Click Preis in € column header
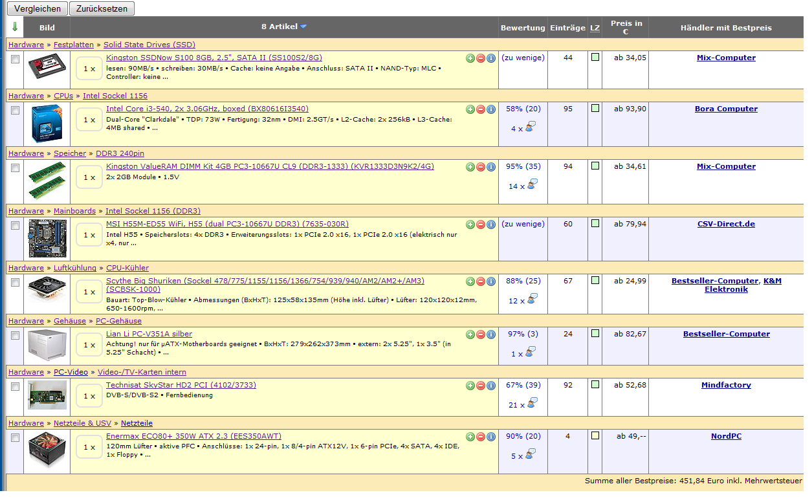The image size is (812, 504). pyautogui.click(x=626, y=27)
